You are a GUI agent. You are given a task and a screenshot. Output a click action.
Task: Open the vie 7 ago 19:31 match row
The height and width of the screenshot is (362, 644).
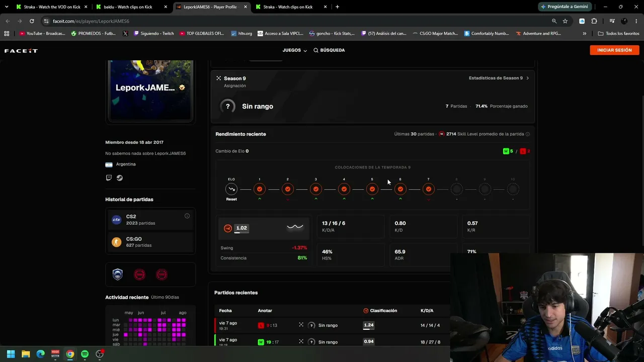(332, 325)
